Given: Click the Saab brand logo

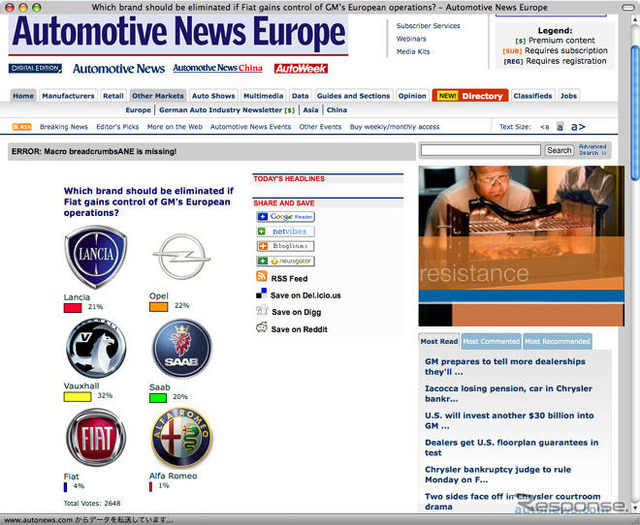Looking at the screenshot, I should (182, 348).
